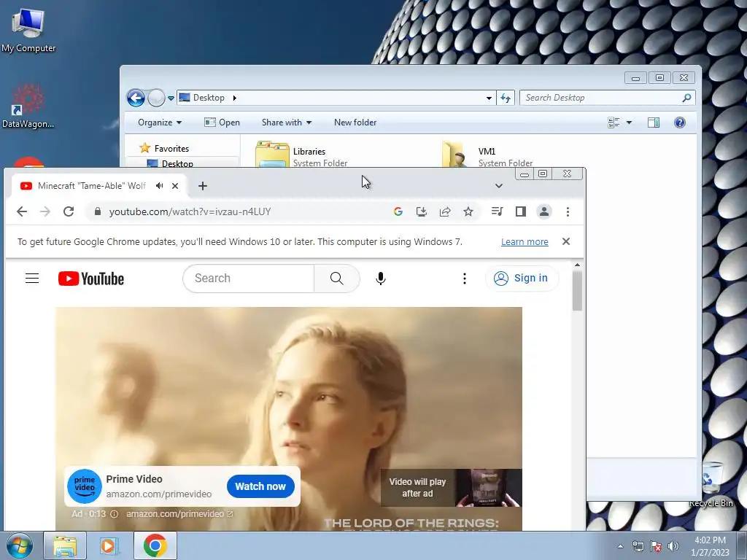Screen dimensions: 747x560
Task: Click the youtube.com address bar URL
Action: (190, 211)
